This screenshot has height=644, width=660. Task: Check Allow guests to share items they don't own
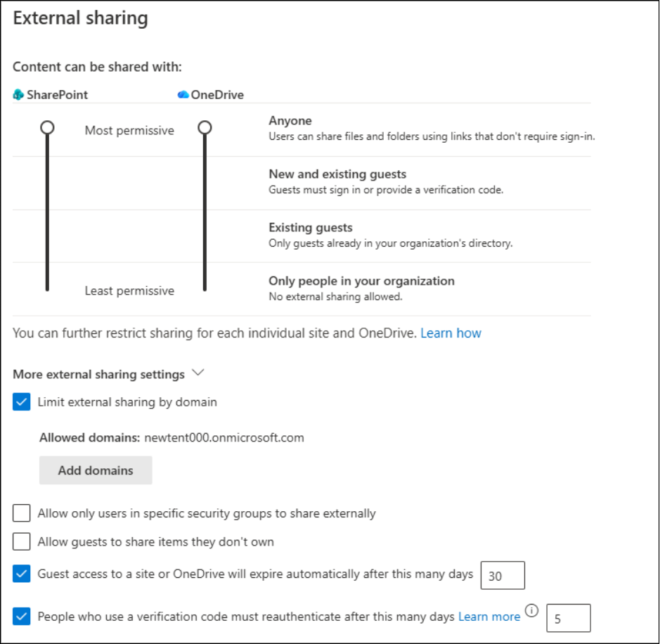pyautogui.click(x=22, y=541)
